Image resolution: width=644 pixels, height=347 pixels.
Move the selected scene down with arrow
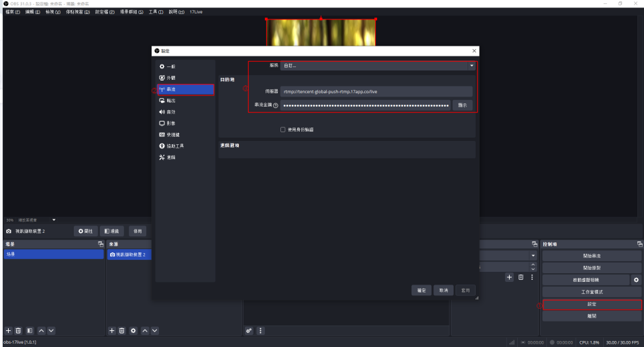52,330
